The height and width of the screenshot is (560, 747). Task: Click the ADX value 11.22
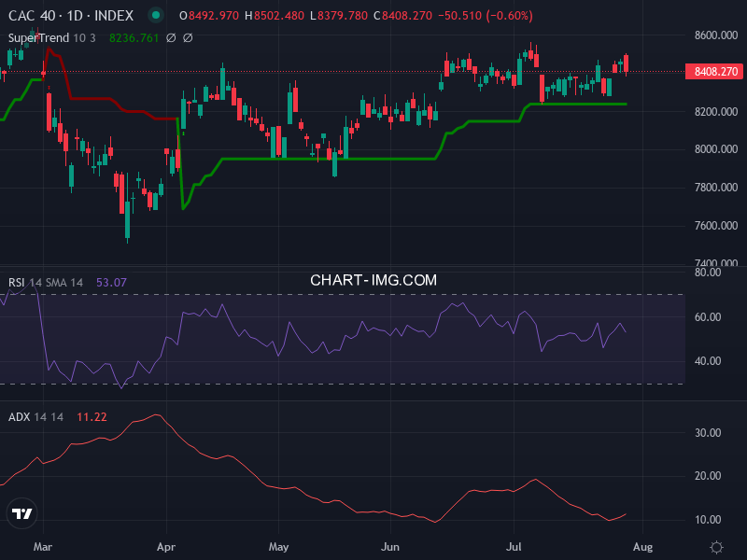92,417
